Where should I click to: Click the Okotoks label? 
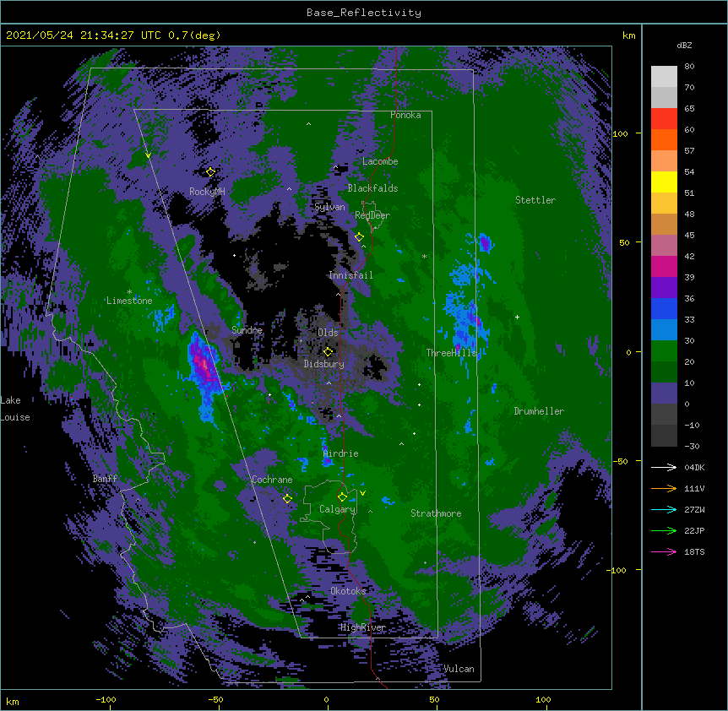point(348,591)
